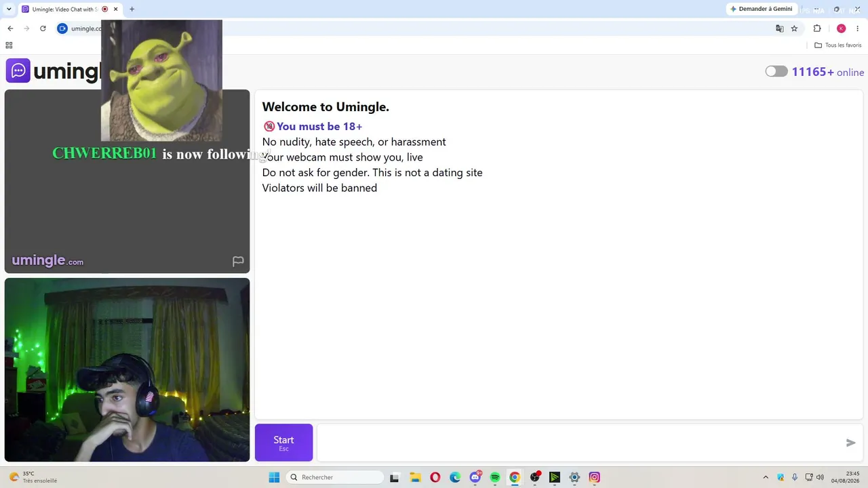Screen dimensions: 868x488
Task: Open the Chrome extensions puzzle icon
Action: pyautogui.click(x=817, y=28)
